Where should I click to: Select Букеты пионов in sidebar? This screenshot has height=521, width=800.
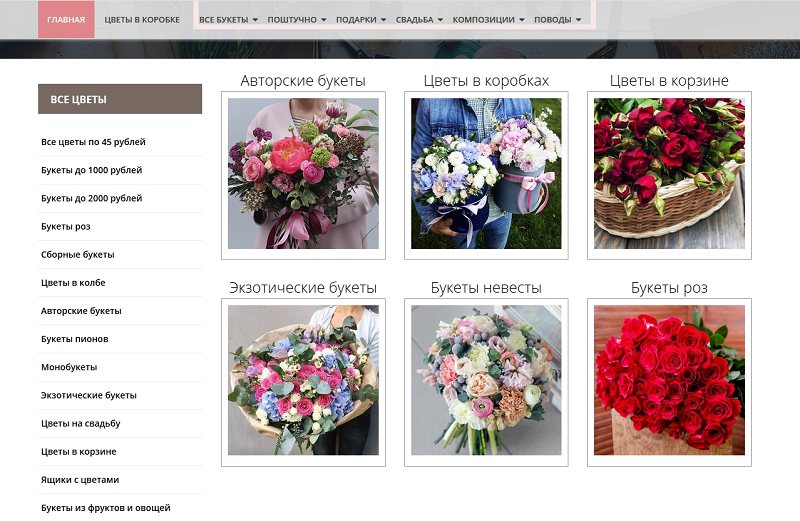click(74, 339)
